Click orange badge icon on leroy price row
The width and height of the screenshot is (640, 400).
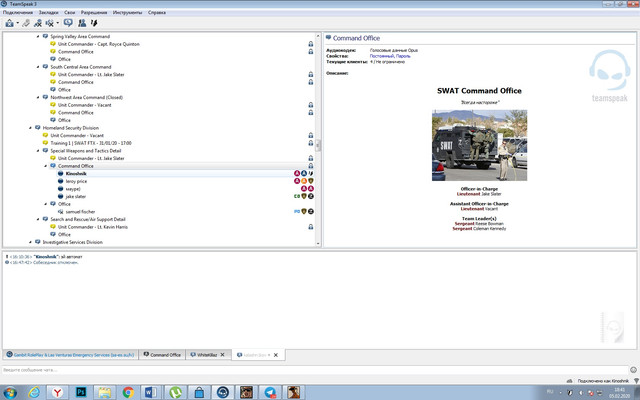[x=304, y=181]
